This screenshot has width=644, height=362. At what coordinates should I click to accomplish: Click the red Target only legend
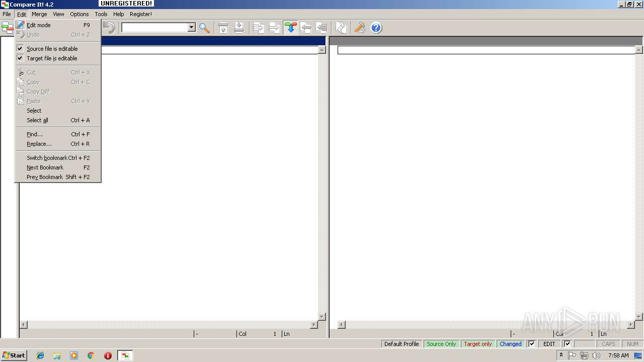coord(478,344)
